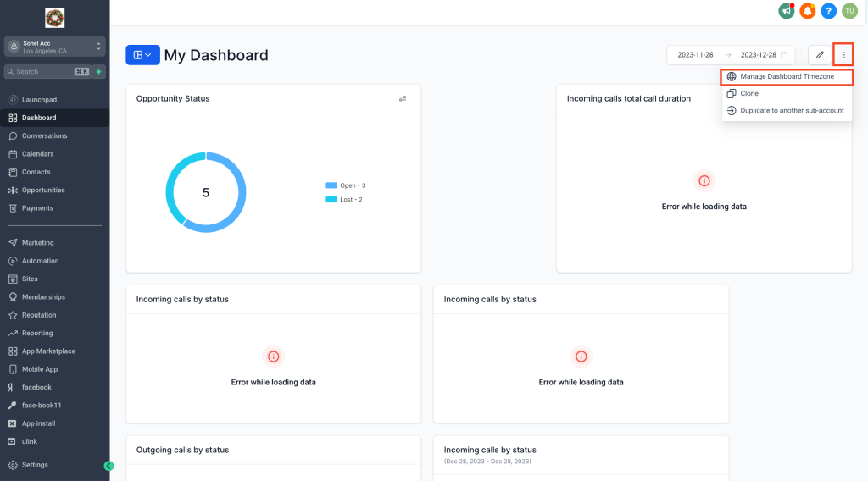Open the TU user avatar menu
This screenshot has width=868, height=481.
point(849,11)
